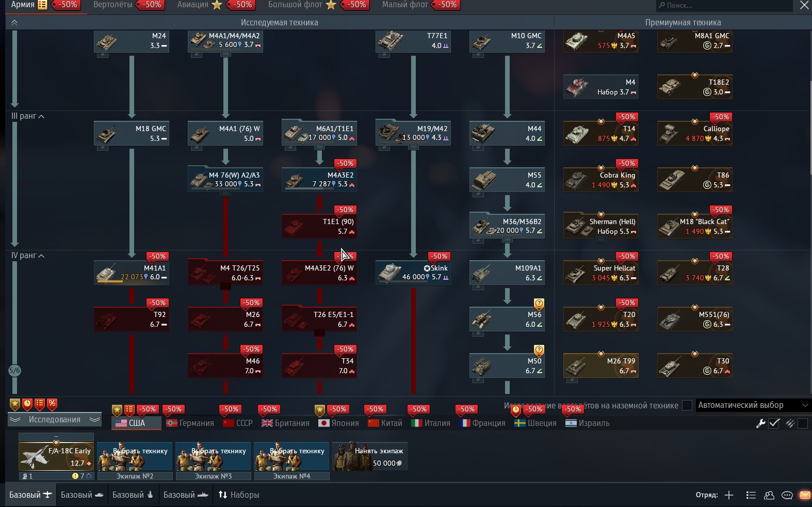
Task: Click the Исследования button
Action: point(54,420)
